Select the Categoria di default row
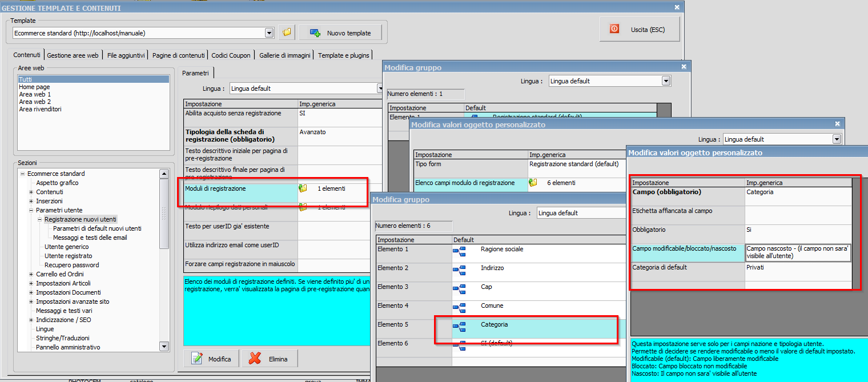868x382 pixels. click(741, 271)
